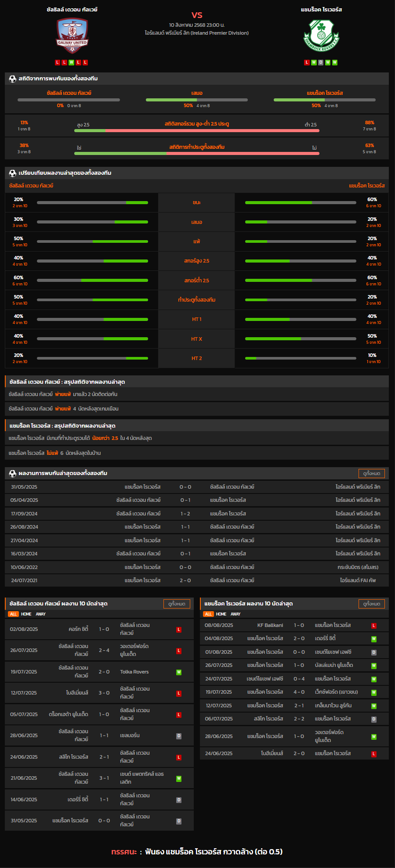Viewport: 395px width, 868px height.
Task: Open view-all button in recent meetings section
Action: click(372, 473)
